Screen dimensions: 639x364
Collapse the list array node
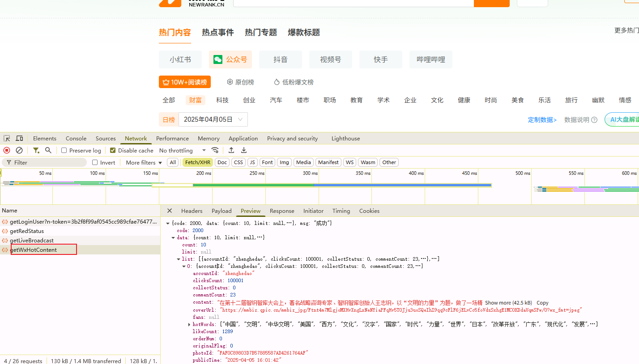pyautogui.click(x=179, y=259)
